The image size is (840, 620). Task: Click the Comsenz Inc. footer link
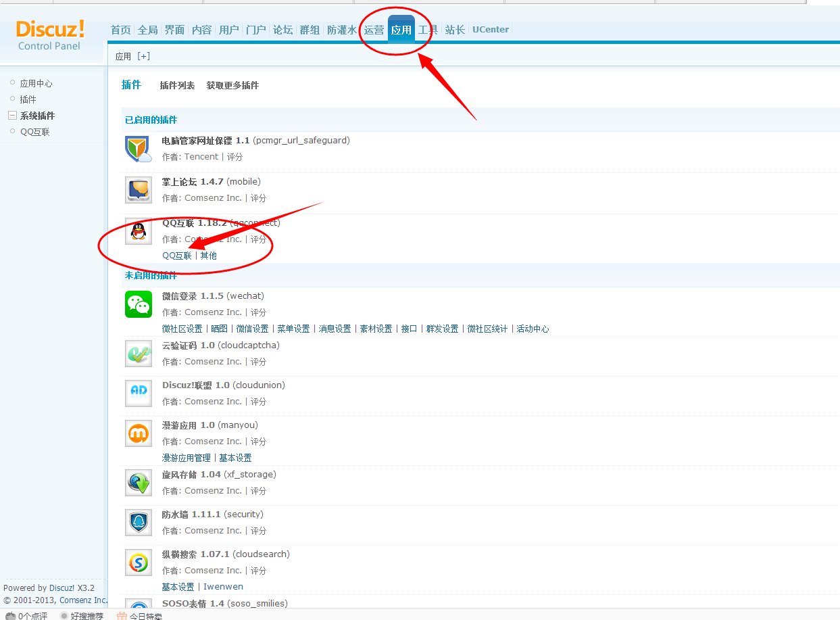tap(83, 600)
